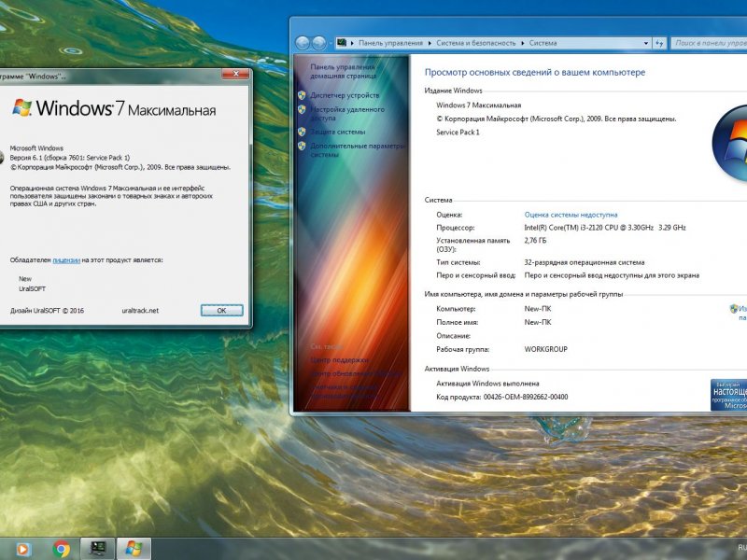Click computer name value New-ПК beside Компьютер

538,309
